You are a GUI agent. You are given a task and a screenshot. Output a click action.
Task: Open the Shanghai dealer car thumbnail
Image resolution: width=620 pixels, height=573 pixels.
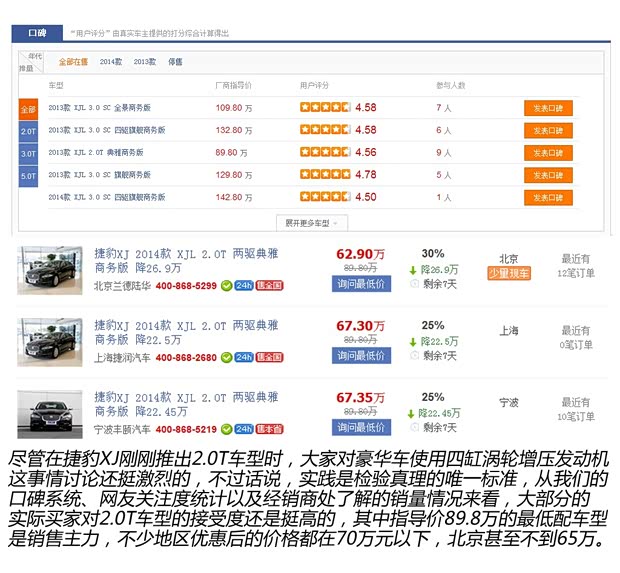(x=50, y=342)
